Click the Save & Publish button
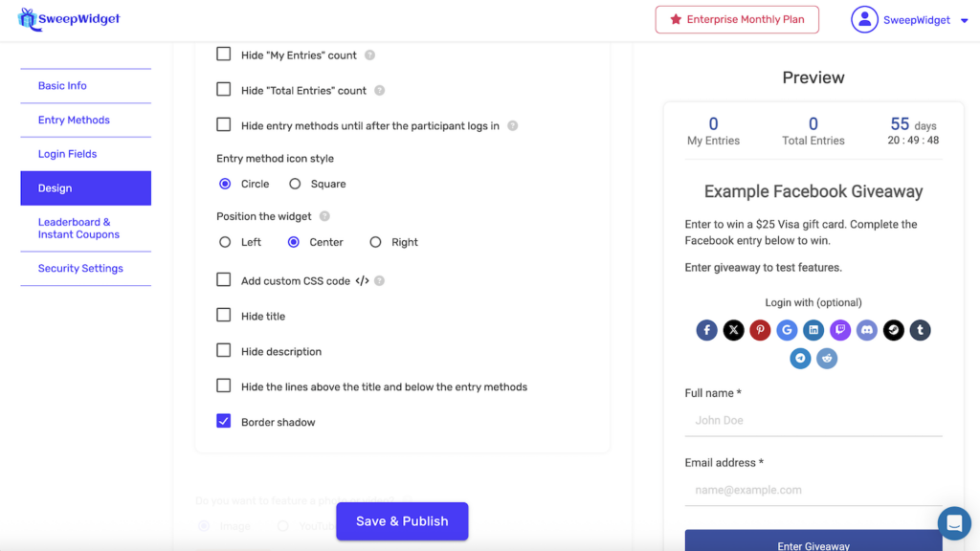Screen dimensions: 980x551 point(402,521)
